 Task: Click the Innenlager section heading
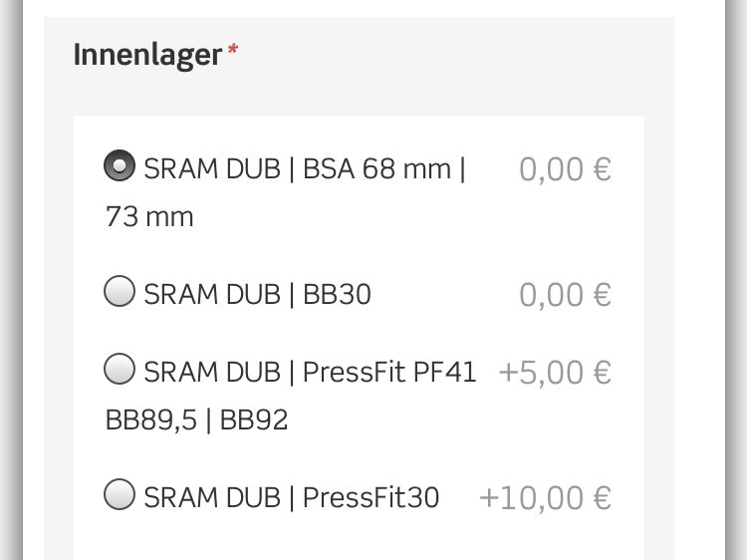pyautogui.click(x=147, y=55)
